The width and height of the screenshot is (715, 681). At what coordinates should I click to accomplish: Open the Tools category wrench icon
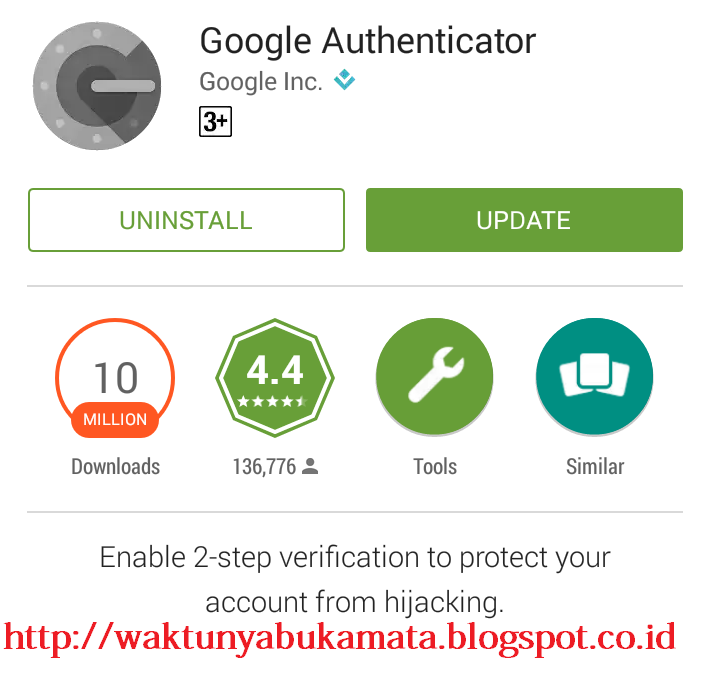coord(435,377)
